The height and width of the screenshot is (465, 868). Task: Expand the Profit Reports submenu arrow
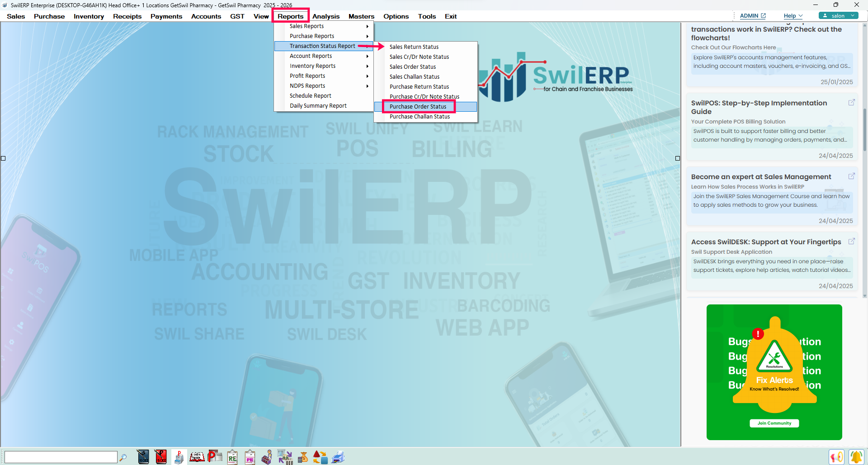tap(368, 76)
